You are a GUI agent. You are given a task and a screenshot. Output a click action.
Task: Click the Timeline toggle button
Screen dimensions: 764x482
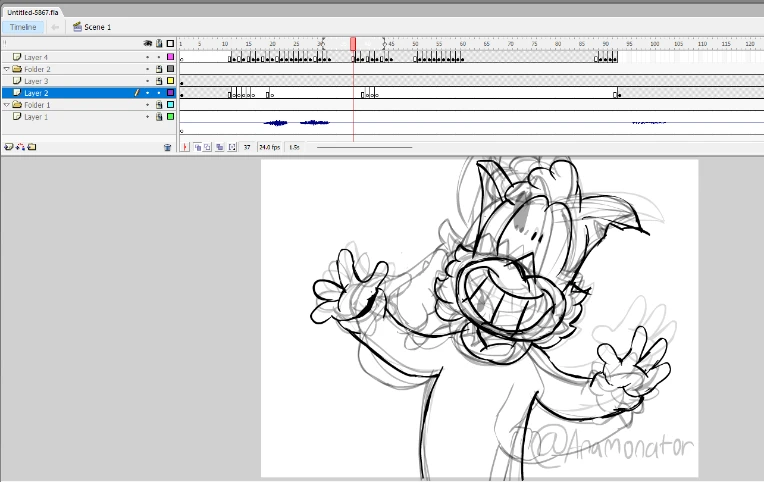point(23,27)
